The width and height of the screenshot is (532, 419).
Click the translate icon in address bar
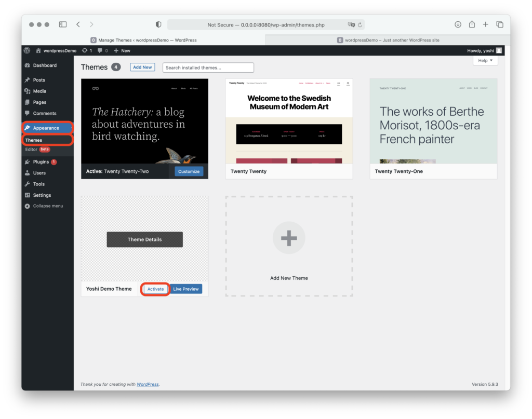pos(351,24)
